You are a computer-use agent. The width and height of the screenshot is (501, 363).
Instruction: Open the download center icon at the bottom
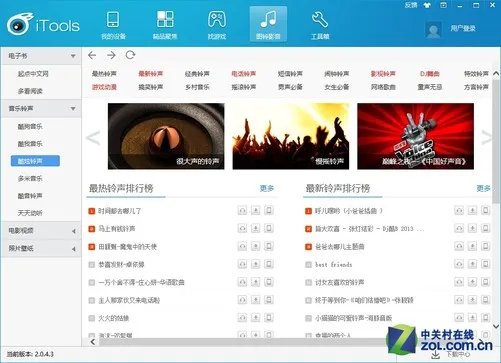(436, 354)
